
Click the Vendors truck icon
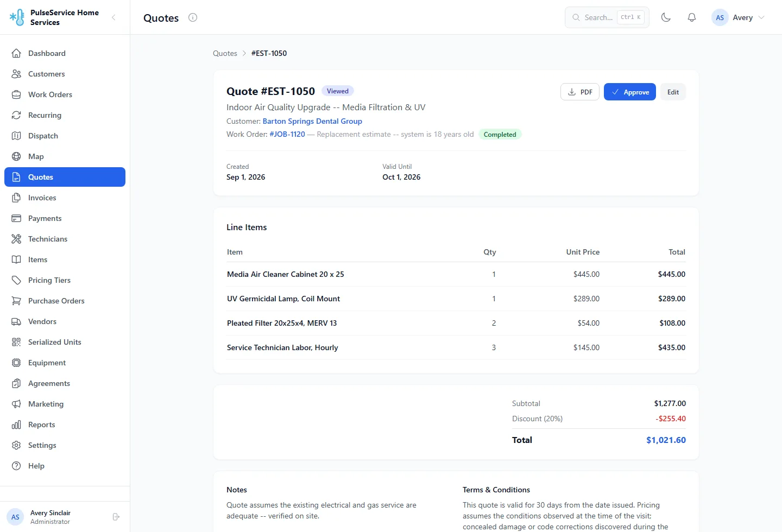pyautogui.click(x=16, y=321)
